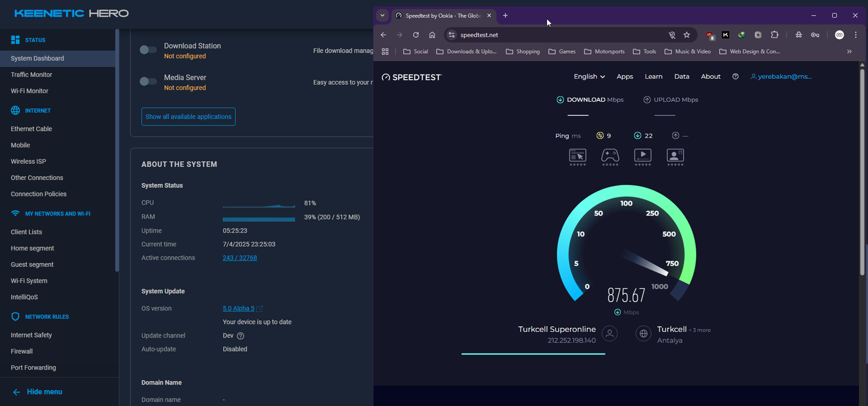Viewport: 868px width, 406px height.
Task: Open a new browser tab
Action: (x=505, y=15)
